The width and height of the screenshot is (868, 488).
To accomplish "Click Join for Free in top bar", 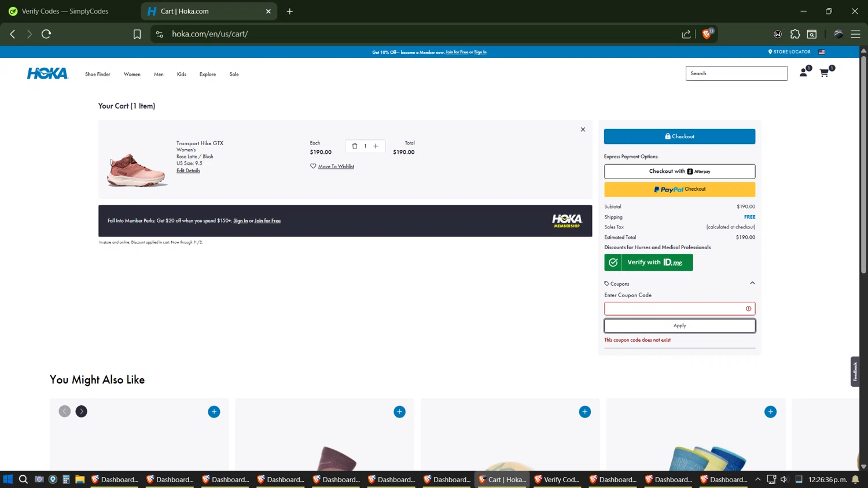I will (457, 52).
